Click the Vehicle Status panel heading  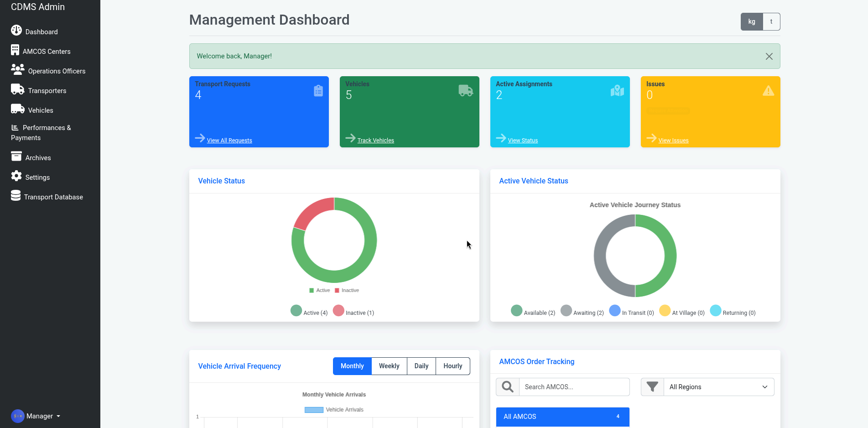(x=222, y=181)
